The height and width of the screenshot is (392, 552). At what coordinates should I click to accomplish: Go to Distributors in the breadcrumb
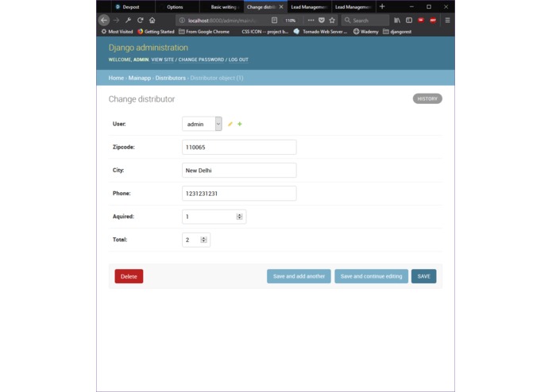[x=171, y=78]
